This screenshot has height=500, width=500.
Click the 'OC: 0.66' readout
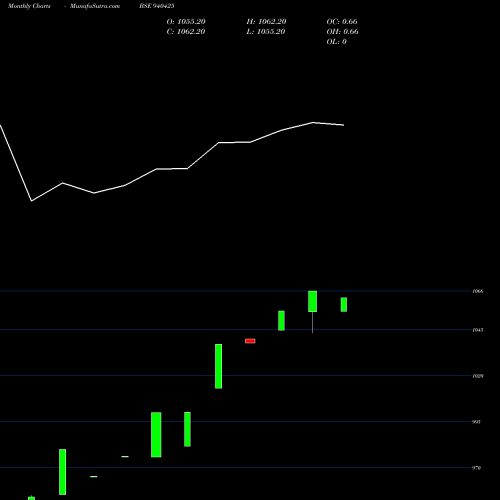(x=342, y=22)
